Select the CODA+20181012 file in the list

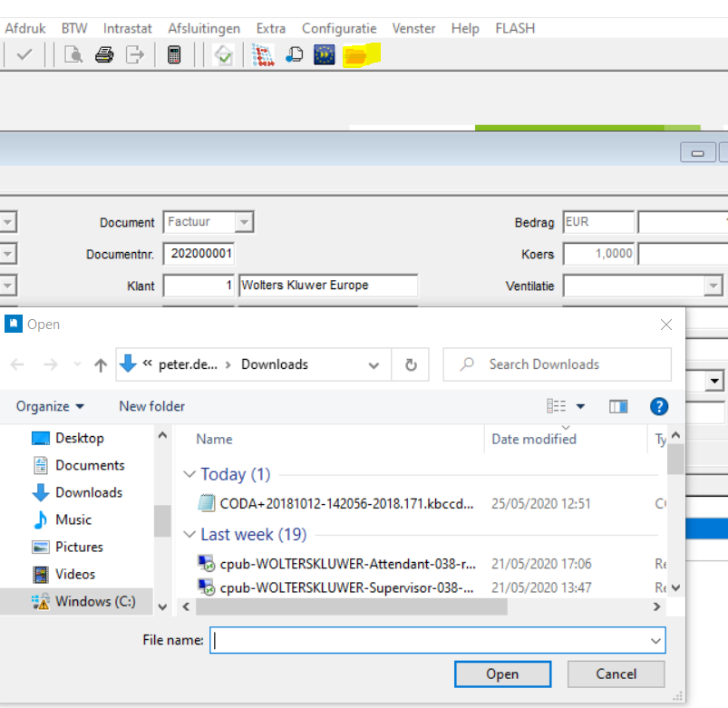[346, 504]
